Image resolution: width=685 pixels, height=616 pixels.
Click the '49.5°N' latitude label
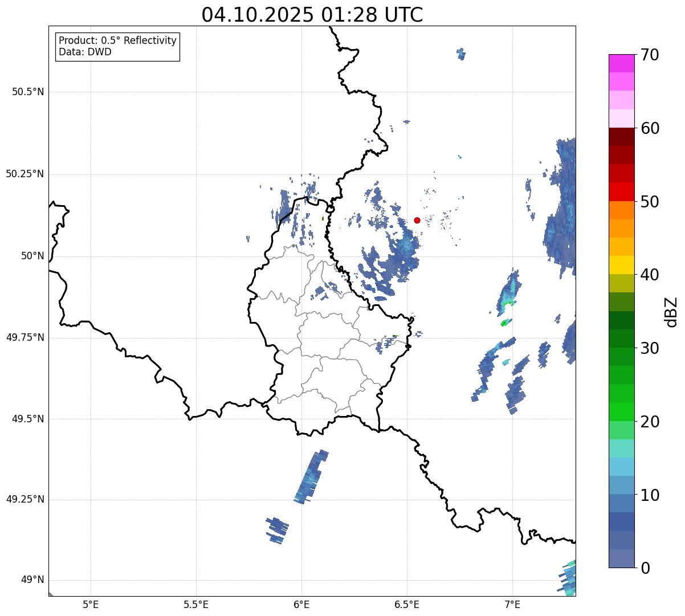[x=28, y=419]
